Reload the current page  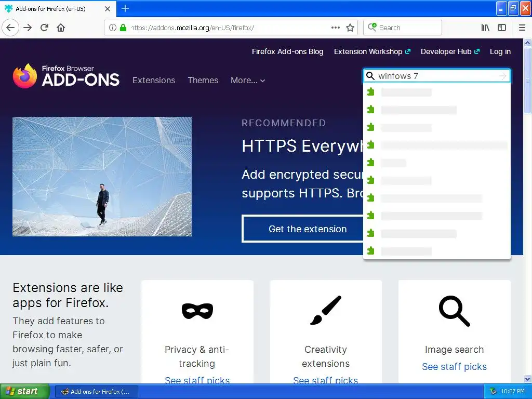tap(45, 28)
